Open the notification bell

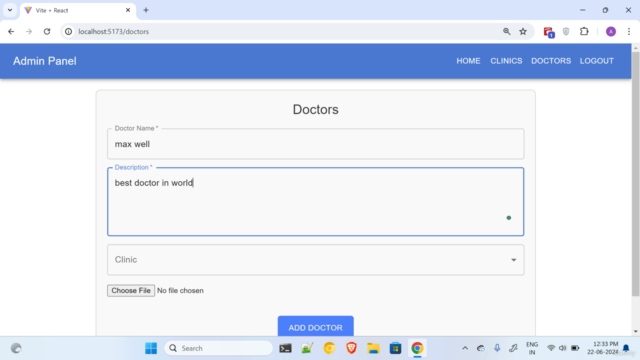point(626,348)
